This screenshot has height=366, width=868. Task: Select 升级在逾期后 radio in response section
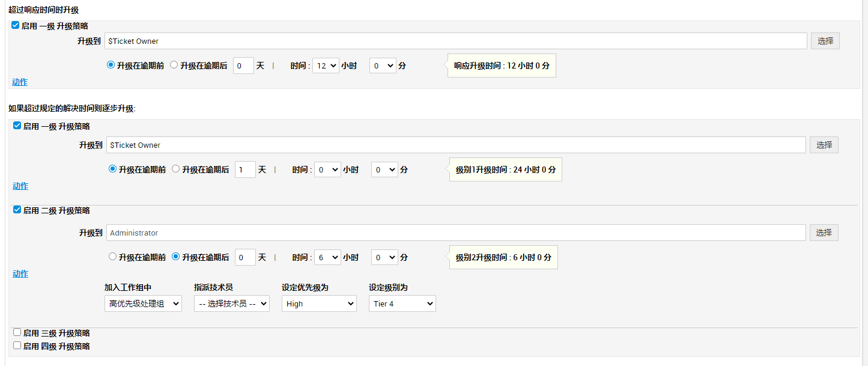[174, 66]
